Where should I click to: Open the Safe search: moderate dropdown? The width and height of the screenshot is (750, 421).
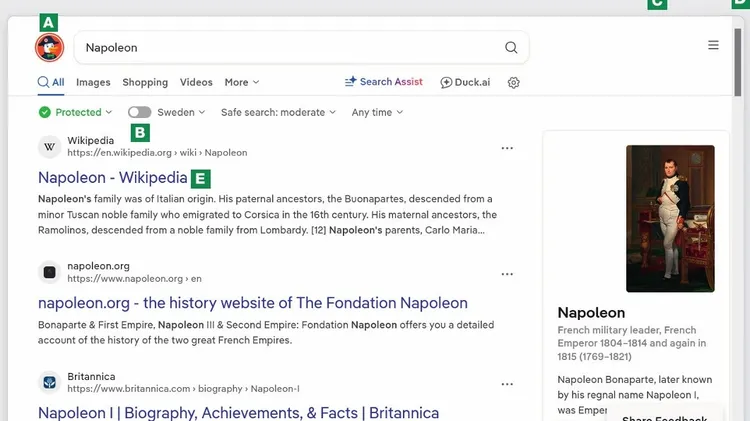tap(278, 112)
